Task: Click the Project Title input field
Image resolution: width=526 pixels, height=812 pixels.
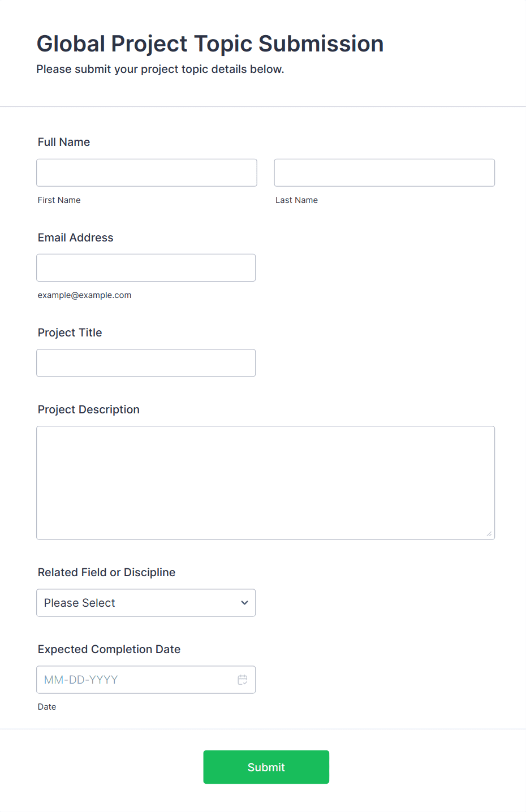Action: click(146, 362)
